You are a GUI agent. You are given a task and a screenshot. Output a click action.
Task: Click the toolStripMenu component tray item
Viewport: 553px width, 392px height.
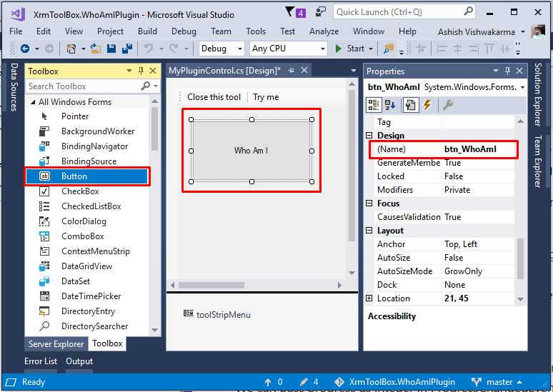pos(217,314)
